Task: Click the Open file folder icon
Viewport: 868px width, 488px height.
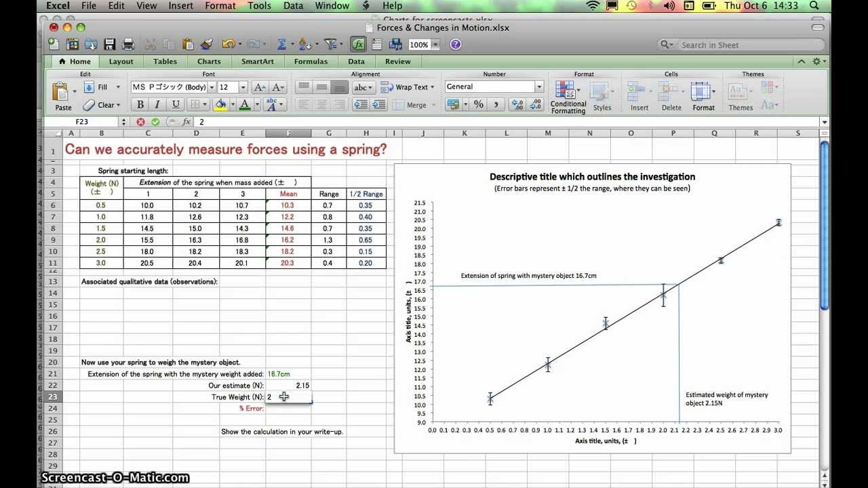Action: point(91,45)
